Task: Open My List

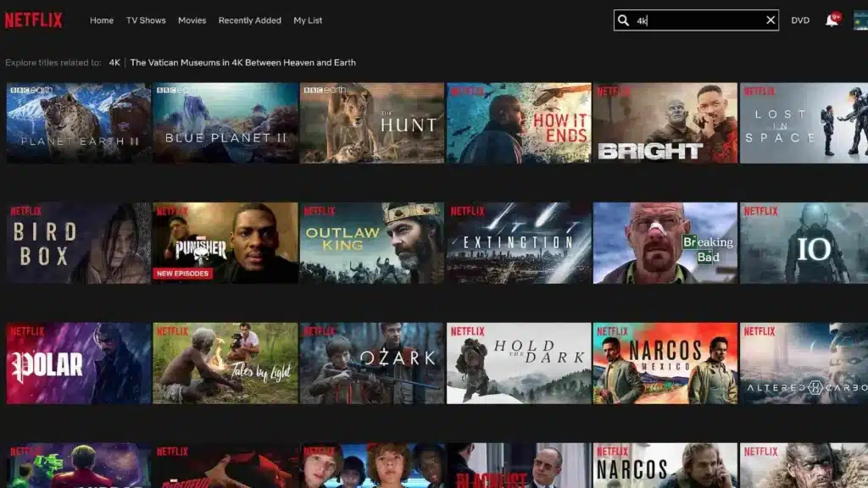Action: [x=308, y=20]
